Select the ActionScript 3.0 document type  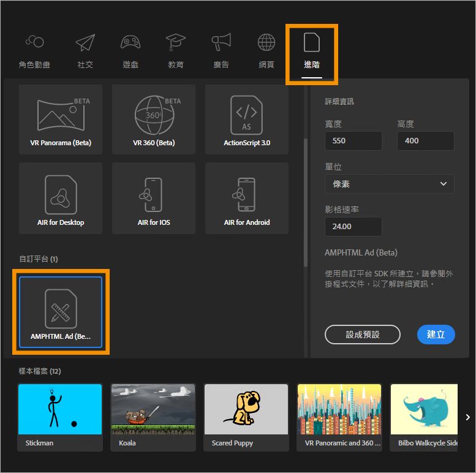pos(247,119)
